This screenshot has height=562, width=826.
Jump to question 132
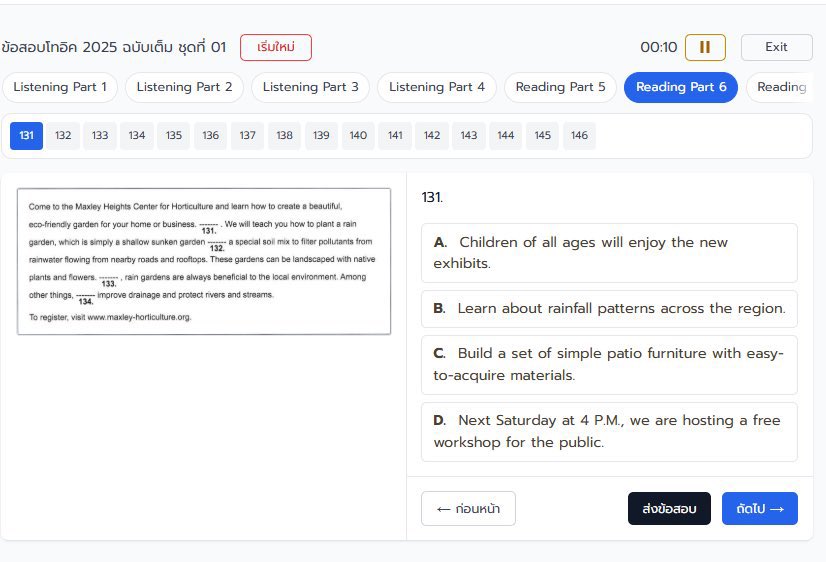(x=63, y=135)
